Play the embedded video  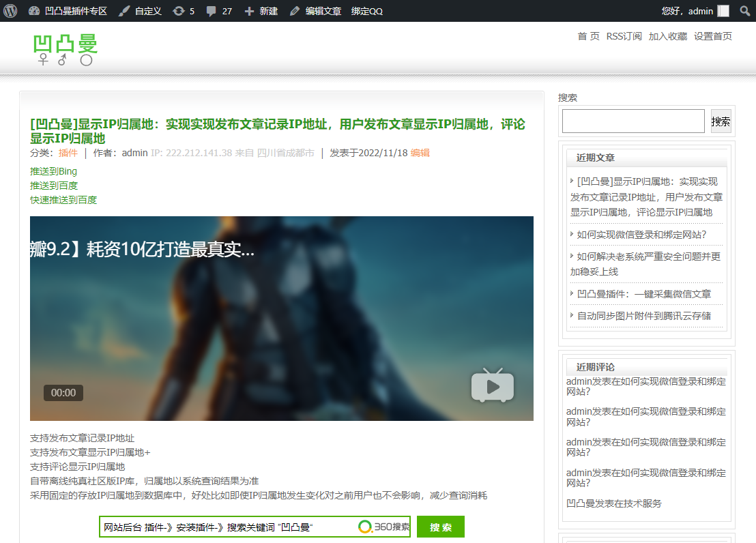(x=492, y=385)
